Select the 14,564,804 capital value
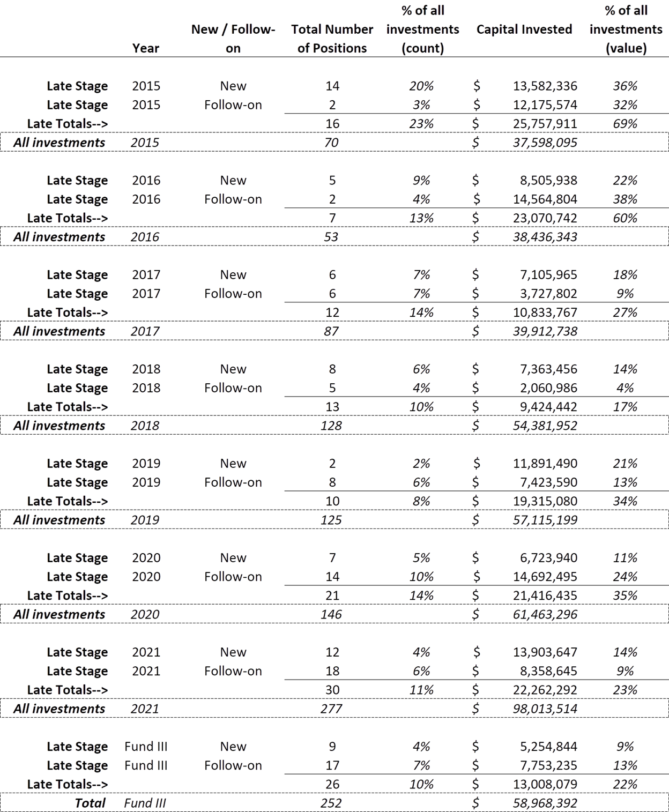669x812 pixels. point(545,199)
